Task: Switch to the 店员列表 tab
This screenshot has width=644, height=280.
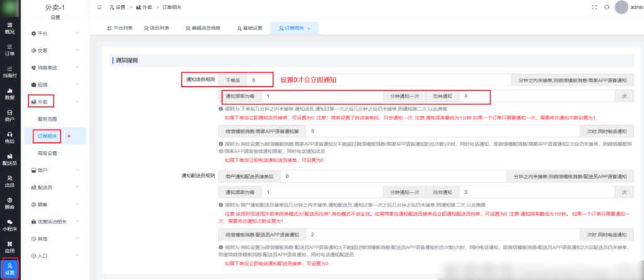Action: coord(157,28)
